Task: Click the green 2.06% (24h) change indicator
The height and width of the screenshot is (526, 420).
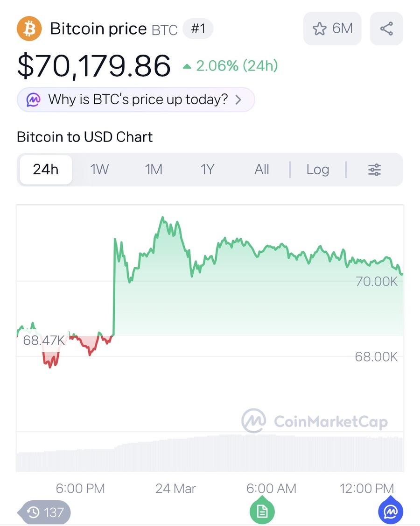Action: [230, 66]
